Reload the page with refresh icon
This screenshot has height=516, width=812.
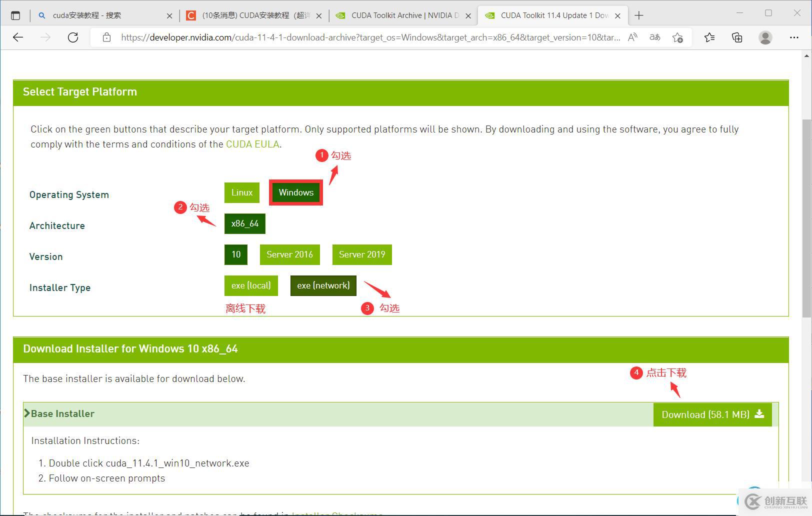click(x=73, y=37)
